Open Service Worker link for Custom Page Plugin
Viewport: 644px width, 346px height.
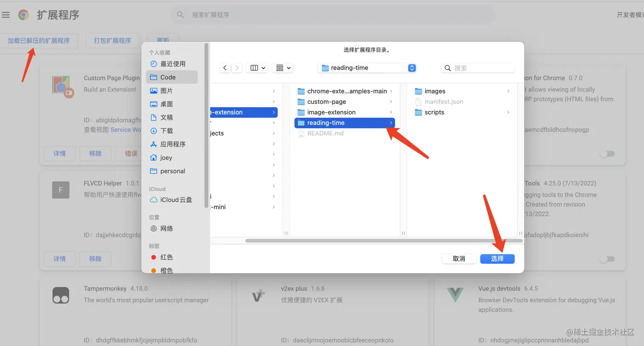click(x=126, y=130)
